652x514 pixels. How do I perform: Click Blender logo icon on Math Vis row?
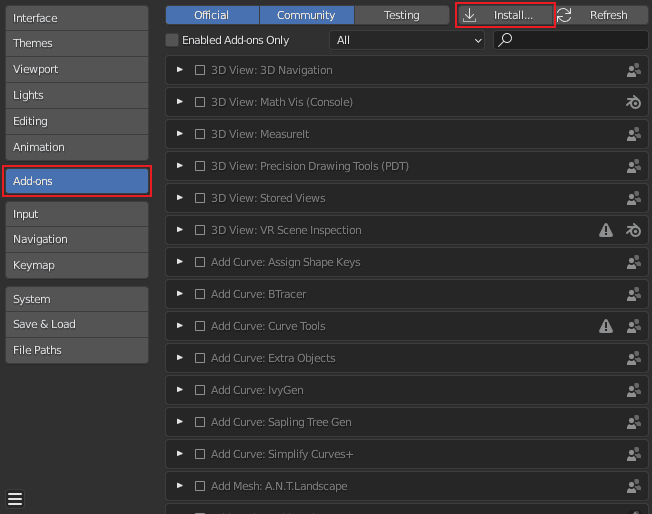point(634,102)
